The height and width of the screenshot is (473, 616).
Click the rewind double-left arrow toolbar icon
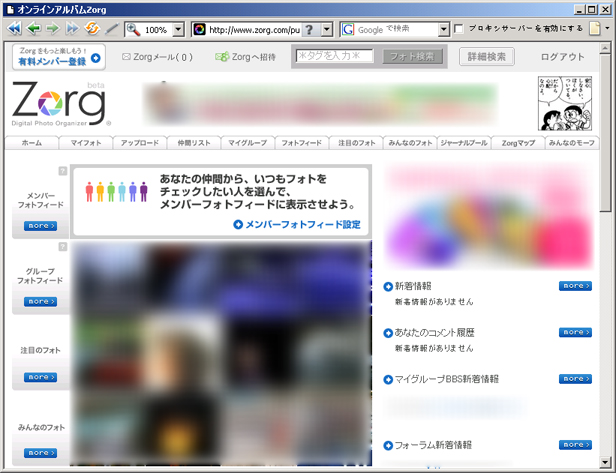tap(14, 29)
